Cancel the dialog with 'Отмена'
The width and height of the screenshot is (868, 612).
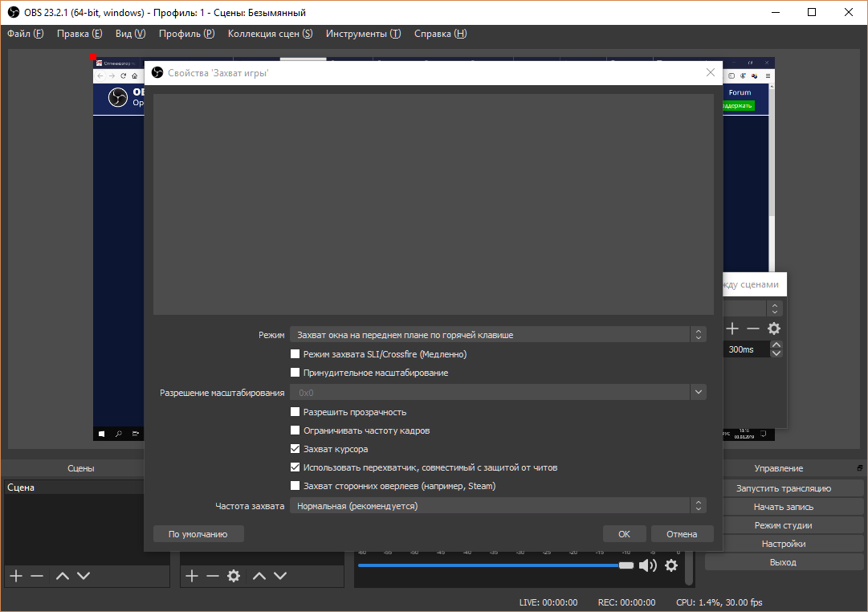[682, 534]
